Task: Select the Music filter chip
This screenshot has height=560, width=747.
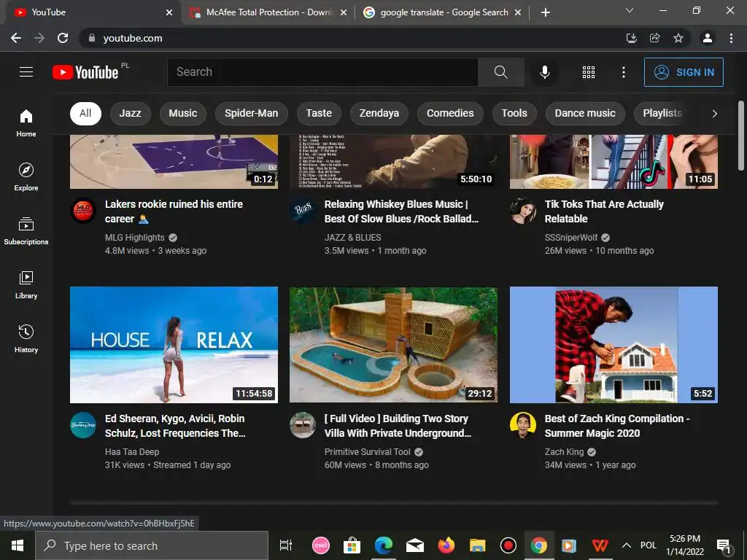Action: pyautogui.click(x=183, y=113)
